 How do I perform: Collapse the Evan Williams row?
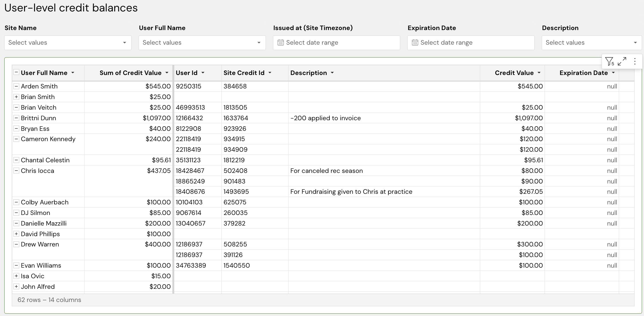tap(16, 265)
